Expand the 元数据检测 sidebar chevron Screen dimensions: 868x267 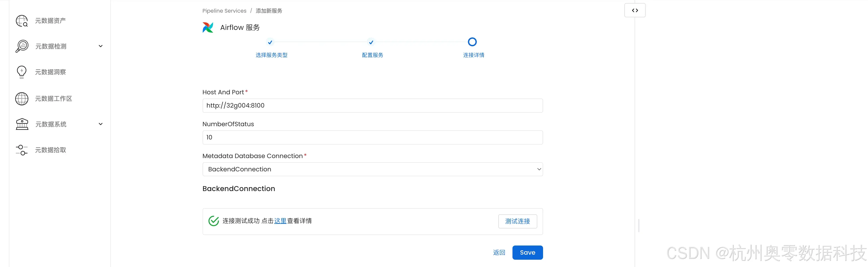(100, 46)
